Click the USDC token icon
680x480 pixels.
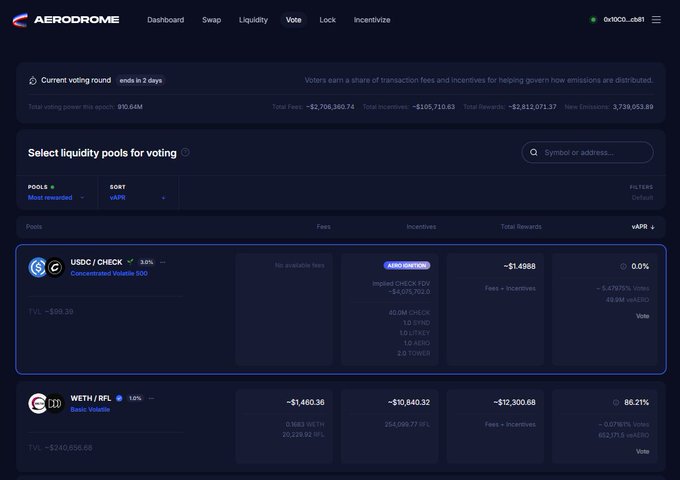point(38,267)
